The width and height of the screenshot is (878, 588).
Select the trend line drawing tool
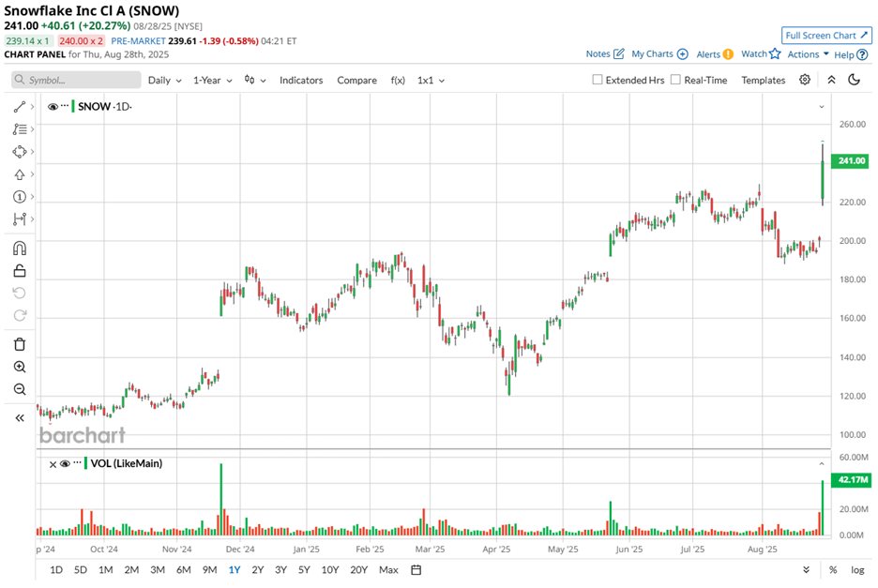20,106
